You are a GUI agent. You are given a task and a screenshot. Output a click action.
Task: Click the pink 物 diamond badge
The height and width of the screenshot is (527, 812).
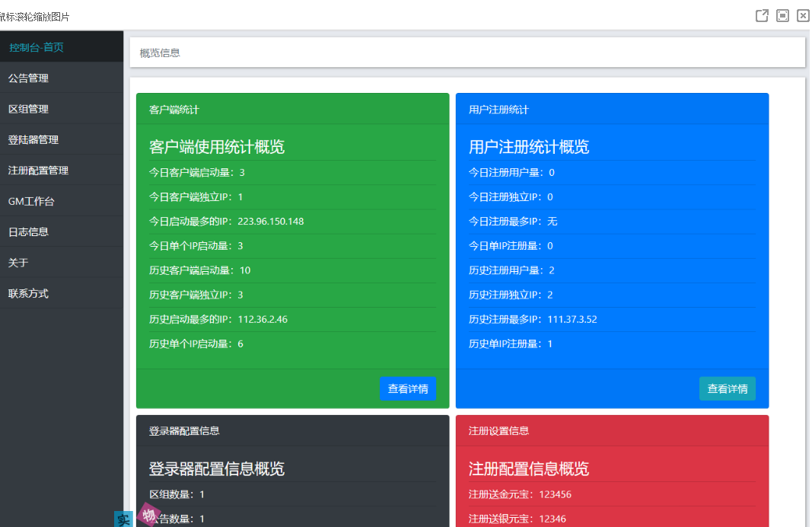(149, 515)
